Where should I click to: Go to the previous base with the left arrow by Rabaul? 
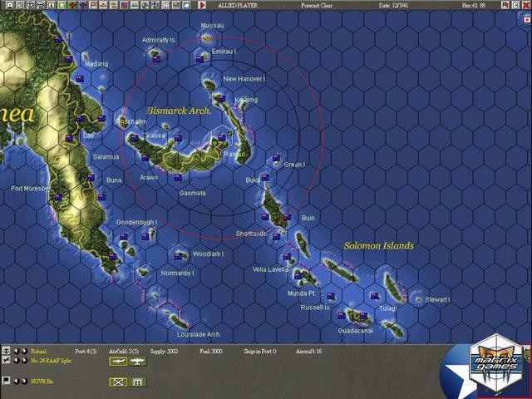tap(17, 351)
